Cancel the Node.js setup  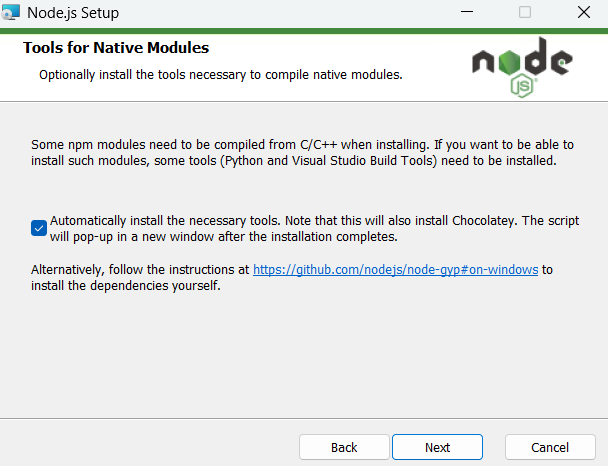tap(550, 447)
